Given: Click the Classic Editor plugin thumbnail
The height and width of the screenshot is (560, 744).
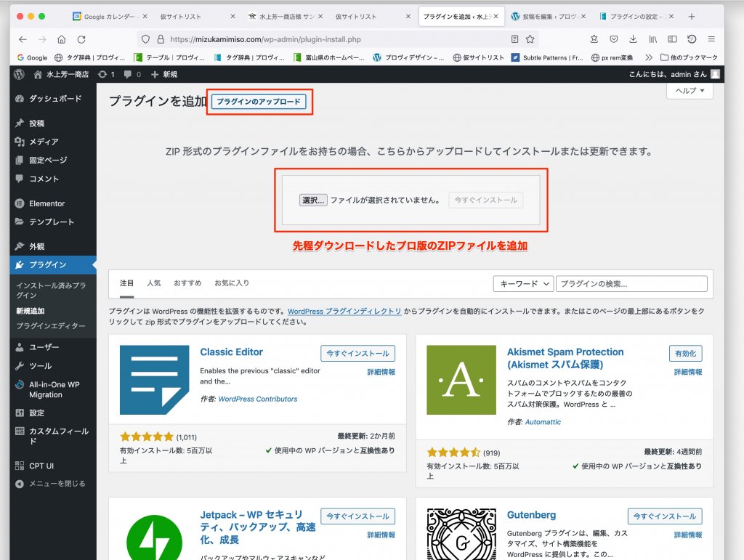Looking at the screenshot, I should [154, 380].
